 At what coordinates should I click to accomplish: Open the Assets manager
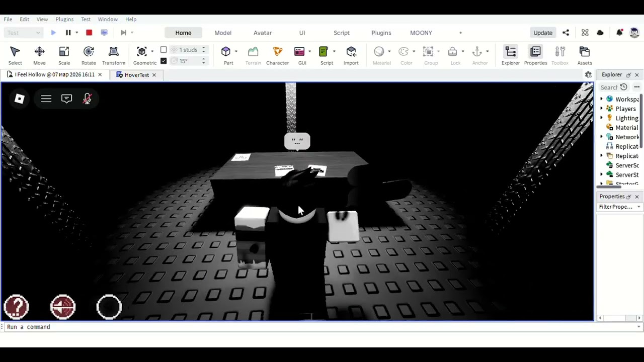pyautogui.click(x=585, y=55)
